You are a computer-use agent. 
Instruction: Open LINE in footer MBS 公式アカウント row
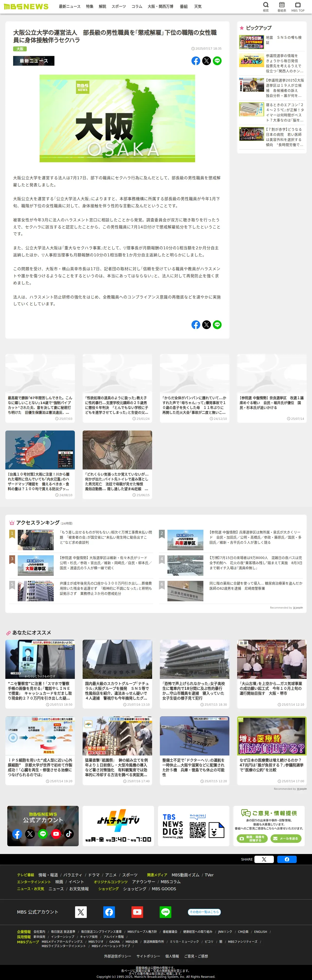(x=165, y=912)
